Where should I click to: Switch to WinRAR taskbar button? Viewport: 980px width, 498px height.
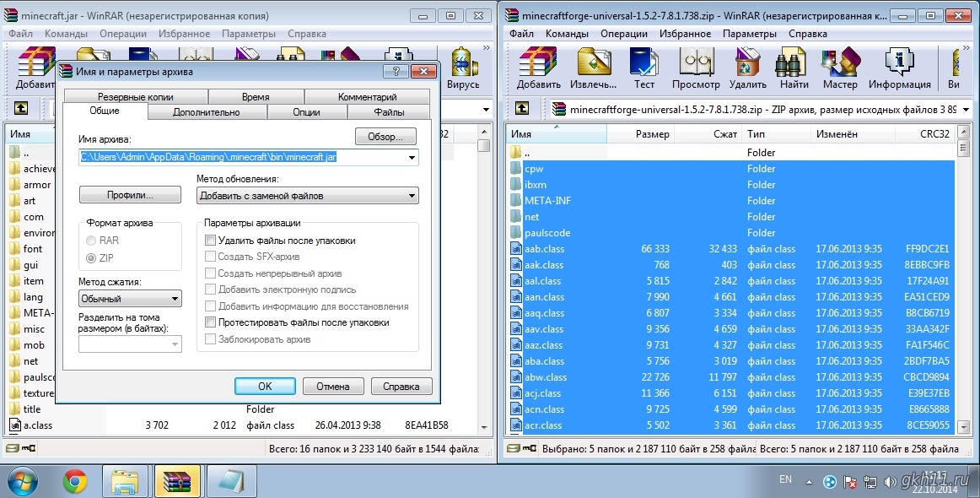[177, 482]
